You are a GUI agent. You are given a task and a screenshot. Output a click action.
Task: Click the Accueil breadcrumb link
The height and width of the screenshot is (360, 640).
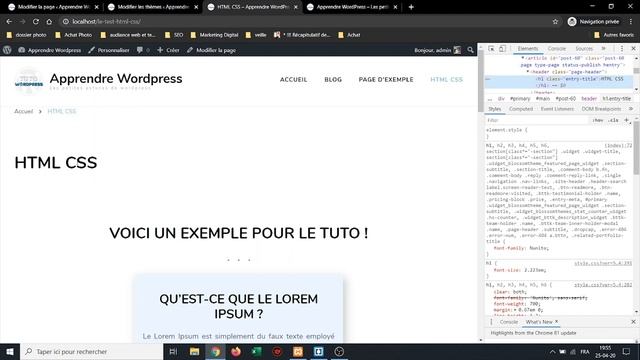click(x=24, y=111)
